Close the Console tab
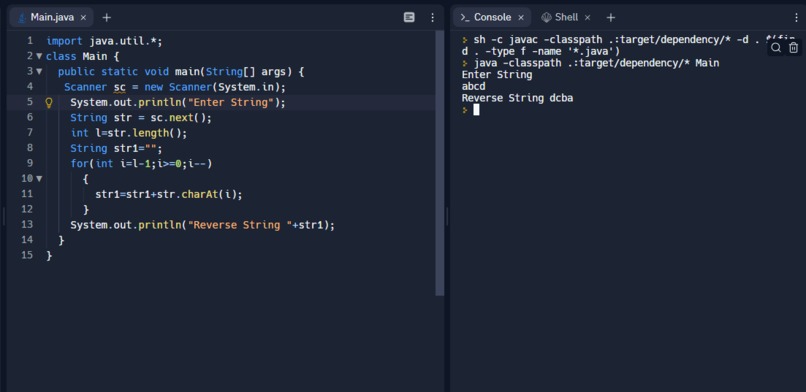Screen dimensions: 806x392 [x=521, y=17]
